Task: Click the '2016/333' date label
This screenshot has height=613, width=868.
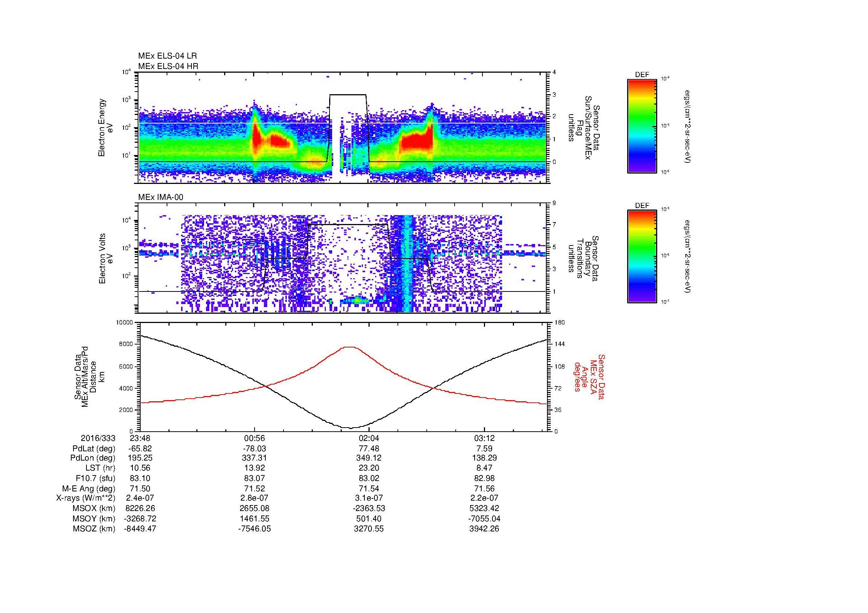Action: [98, 438]
